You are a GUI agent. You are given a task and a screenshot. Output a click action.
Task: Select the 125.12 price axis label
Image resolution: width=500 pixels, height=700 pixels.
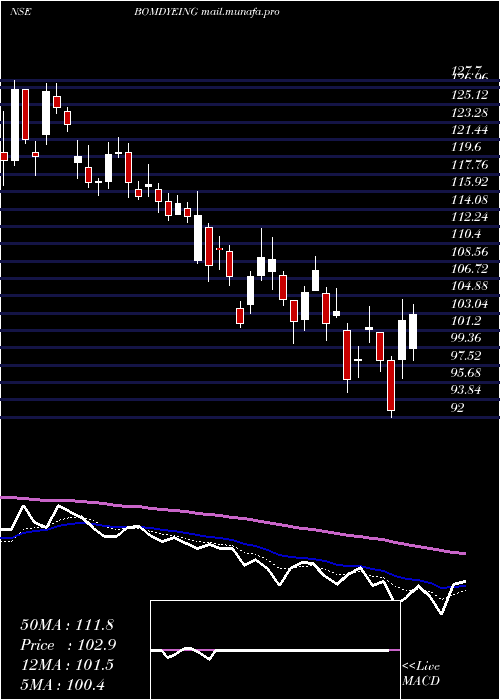pos(469,95)
